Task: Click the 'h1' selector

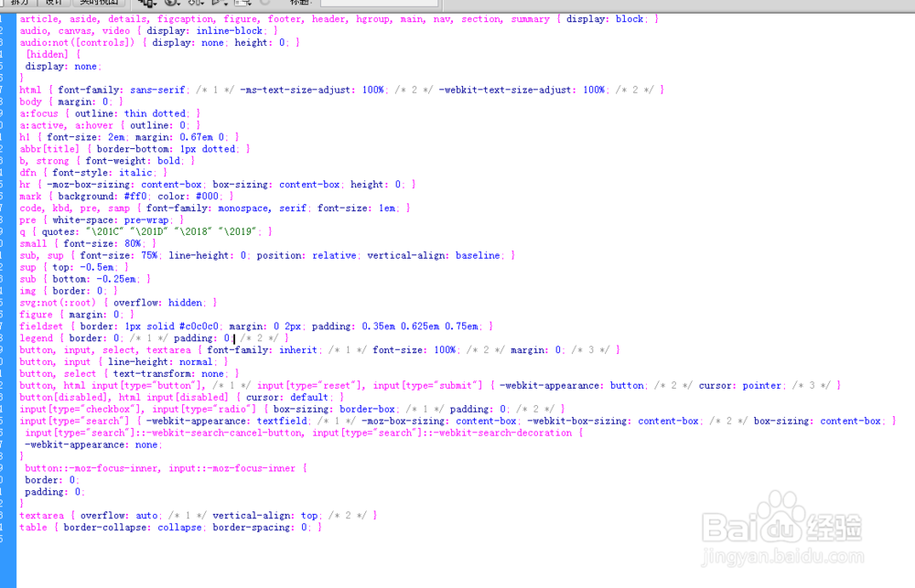Action: click(x=25, y=137)
